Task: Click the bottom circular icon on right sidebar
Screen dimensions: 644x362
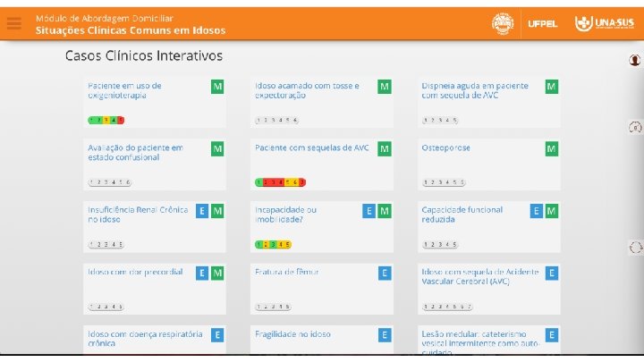Action: 635,248
